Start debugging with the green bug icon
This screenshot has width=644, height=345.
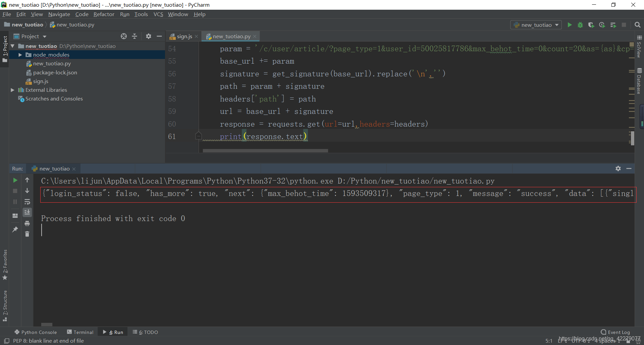point(580,25)
